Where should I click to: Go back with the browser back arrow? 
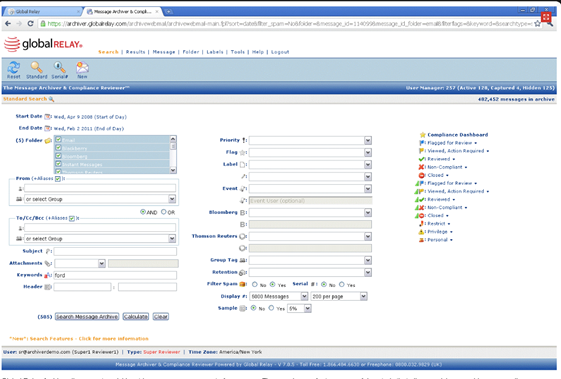8,24
